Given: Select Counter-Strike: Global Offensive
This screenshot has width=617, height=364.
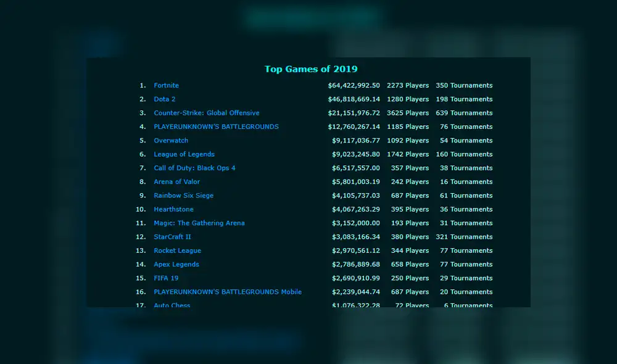Looking at the screenshot, I should (x=206, y=113).
